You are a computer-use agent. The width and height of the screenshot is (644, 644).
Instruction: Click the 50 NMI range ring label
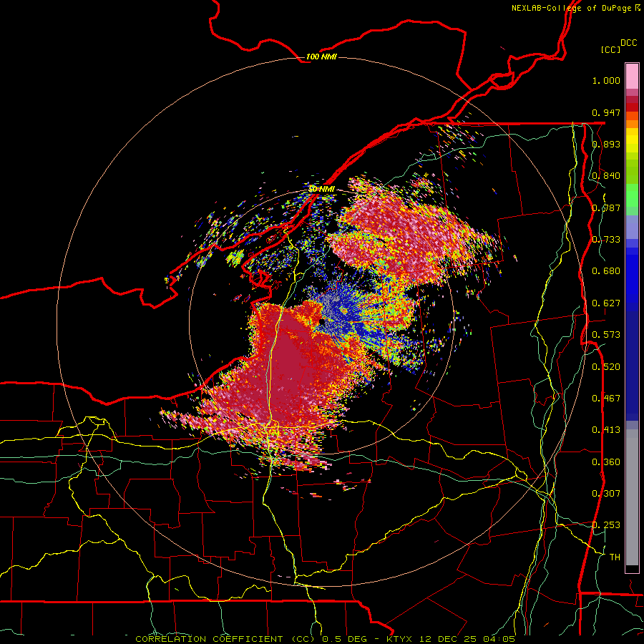(x=321, y=189)
